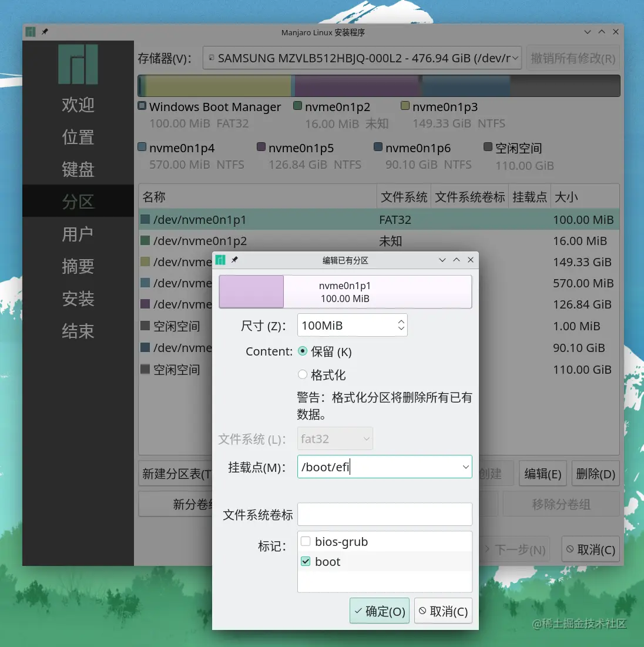Click the Edit 编辑(E) button

(x=542, y=473)
